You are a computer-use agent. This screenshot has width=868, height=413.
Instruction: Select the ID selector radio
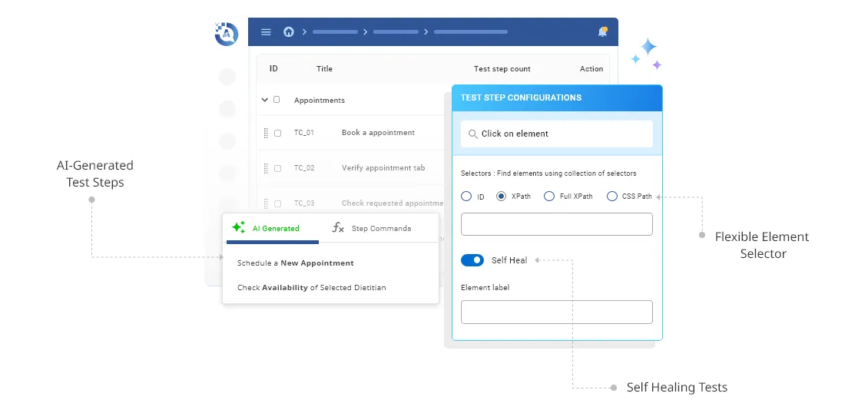click(x=466, y=197)
